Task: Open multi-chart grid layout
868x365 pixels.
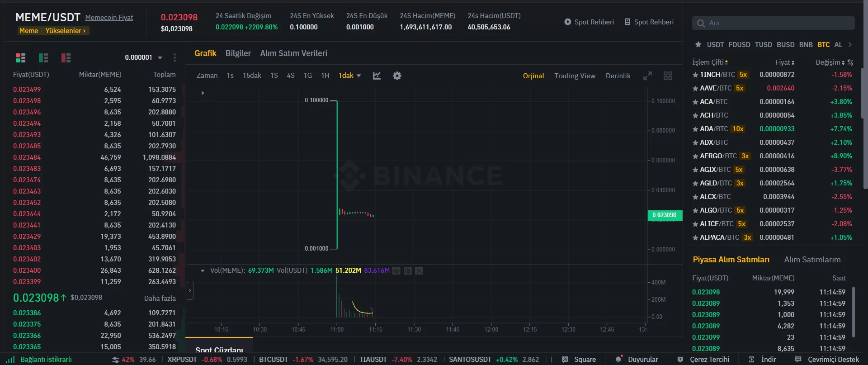Action: pos(668,76)
